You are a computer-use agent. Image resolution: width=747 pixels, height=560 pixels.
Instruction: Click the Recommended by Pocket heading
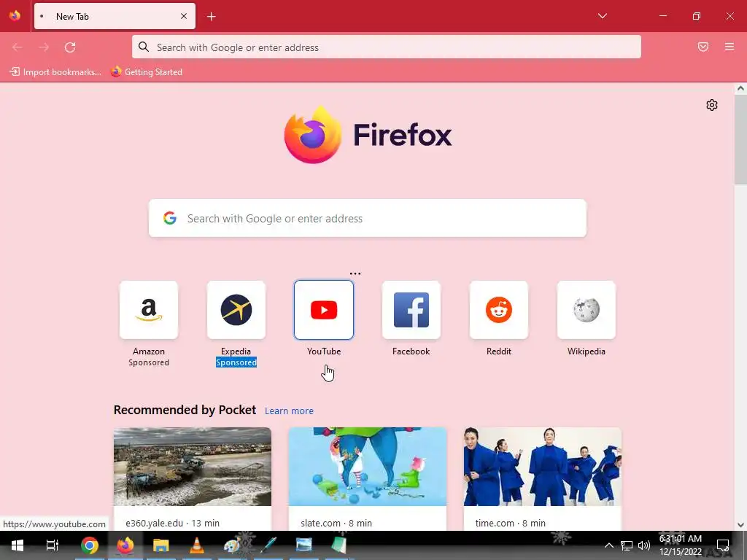(x=185, y=410)
